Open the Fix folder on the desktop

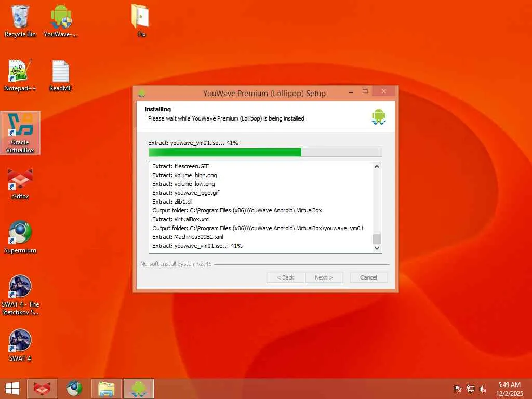coord(141,21)
